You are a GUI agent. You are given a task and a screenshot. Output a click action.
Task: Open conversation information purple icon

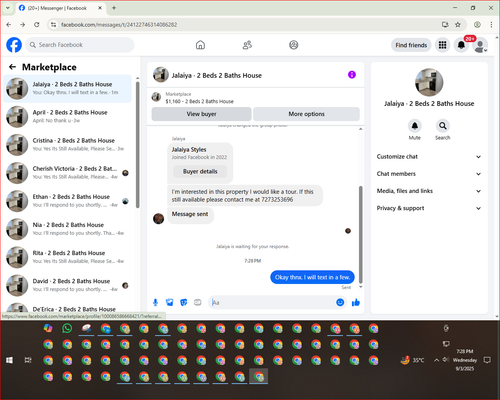coord(352,75)
